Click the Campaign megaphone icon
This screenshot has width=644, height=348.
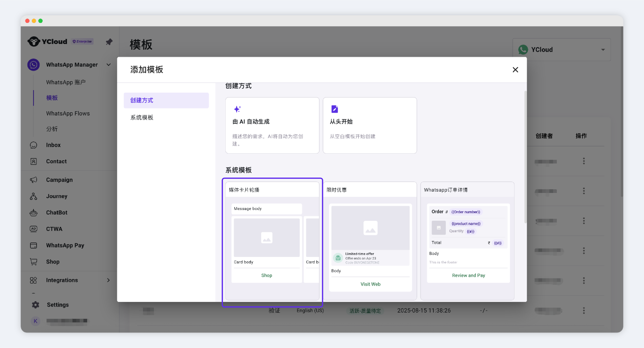(x=33, y=180)
